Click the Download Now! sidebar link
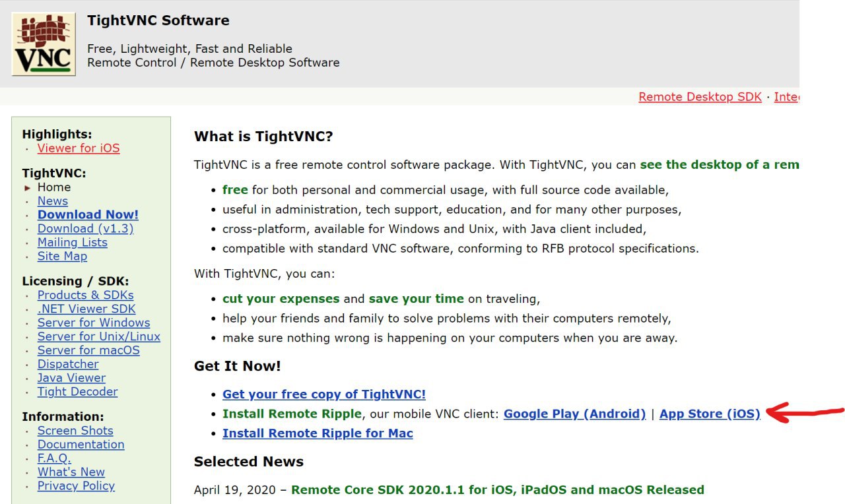 (x=88, y=215)
